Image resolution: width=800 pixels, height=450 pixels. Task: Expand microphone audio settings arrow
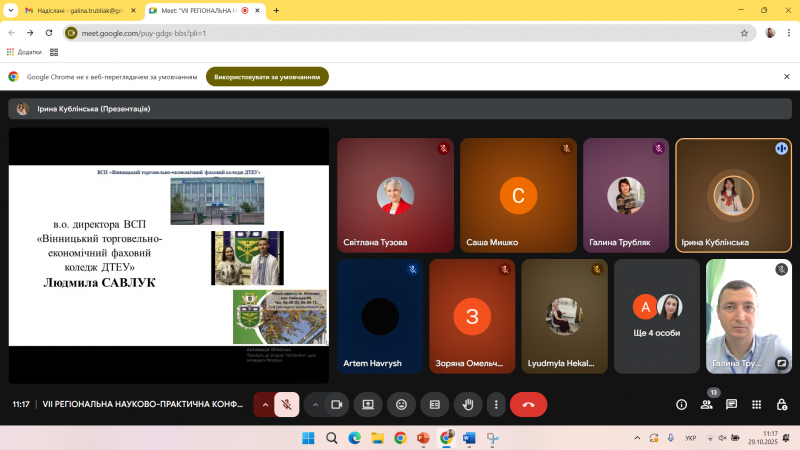coord(264,404)
